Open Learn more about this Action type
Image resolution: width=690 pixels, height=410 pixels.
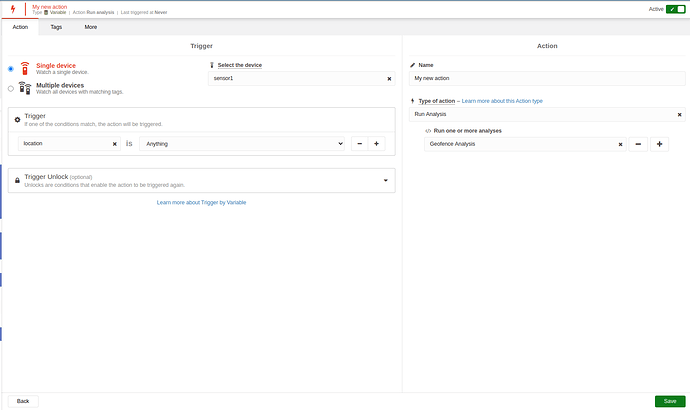tap(502, 101)
